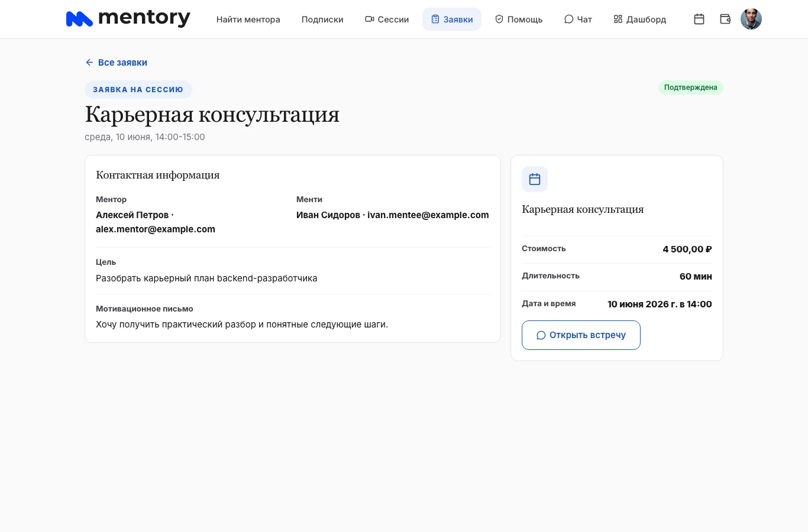Go to Дашборд
Image resolution: width=808 pixels, height=532 pixels.
(640, 20)
